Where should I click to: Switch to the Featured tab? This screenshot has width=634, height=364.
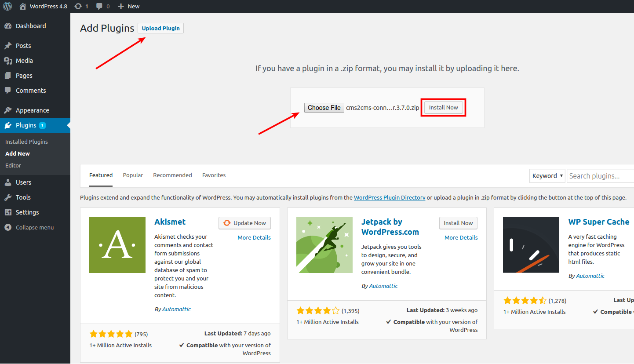tap(101, 175)
